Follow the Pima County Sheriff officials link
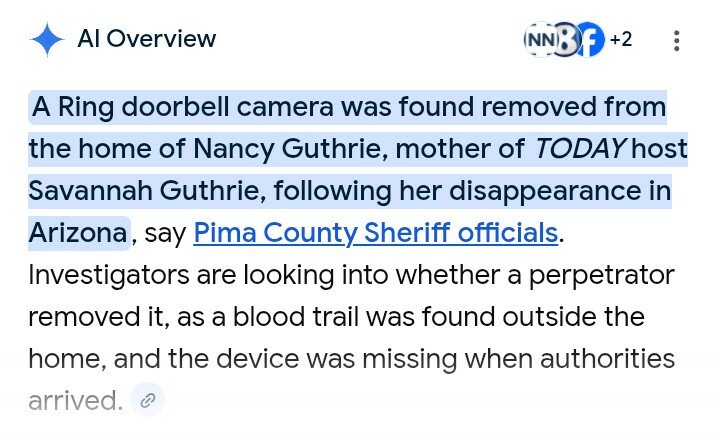The width and height of the screenshot is (720, 434). point(375,233)
